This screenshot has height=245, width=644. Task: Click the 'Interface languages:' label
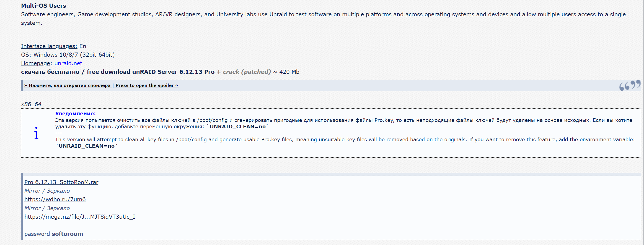click(49, 46)
